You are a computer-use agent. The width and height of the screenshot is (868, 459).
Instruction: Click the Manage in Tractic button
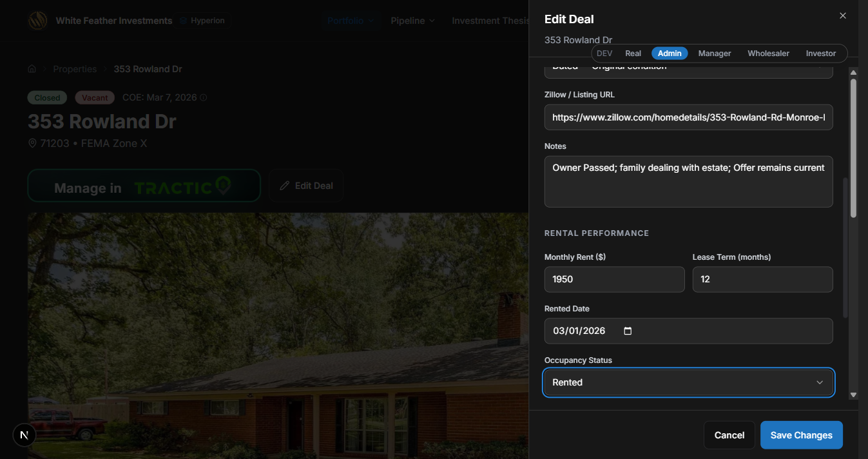(144, 186)
